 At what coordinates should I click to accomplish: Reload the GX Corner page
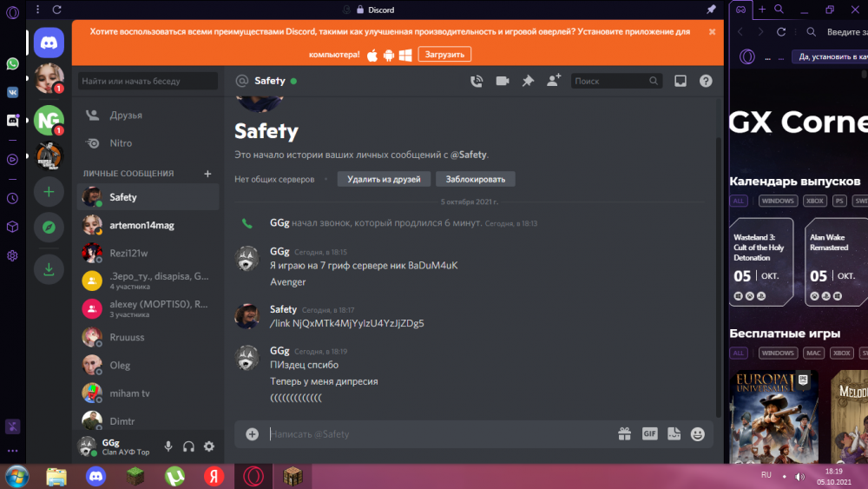781,31
